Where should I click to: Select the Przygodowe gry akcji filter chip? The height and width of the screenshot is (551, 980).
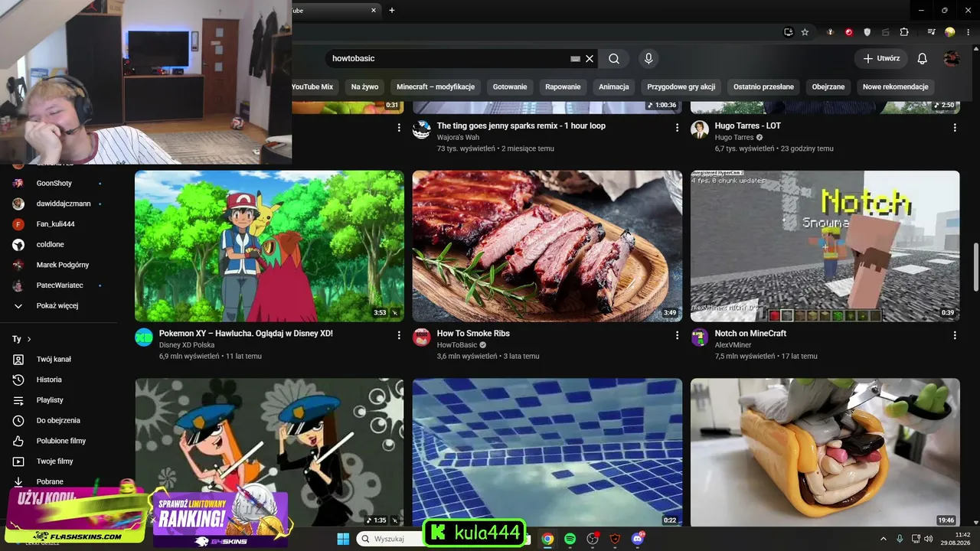coord(681,87)
